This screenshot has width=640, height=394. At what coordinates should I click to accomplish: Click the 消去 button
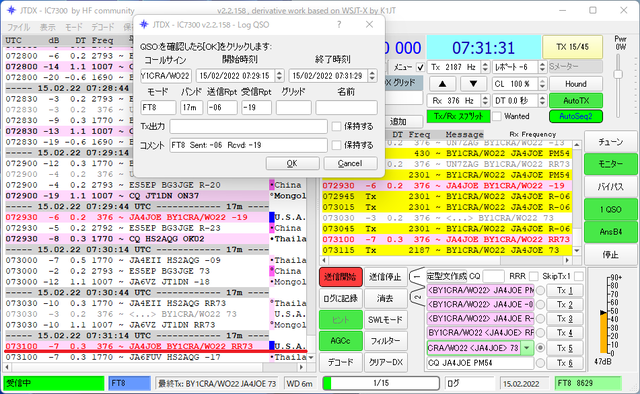[385, 298]
